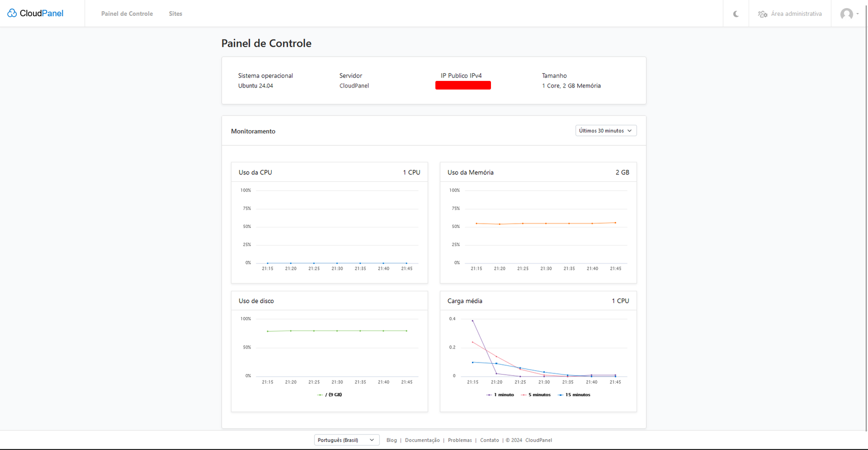The height and width of the screenshot is (450, 868).
Task: Open the Português (Brasil) language selector
Action: click(x=346, y=440)
